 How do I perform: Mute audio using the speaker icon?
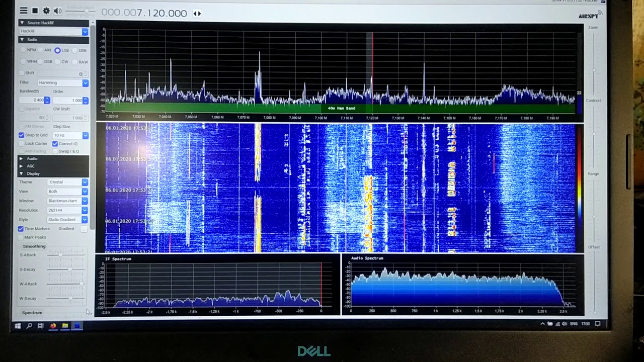58,11
